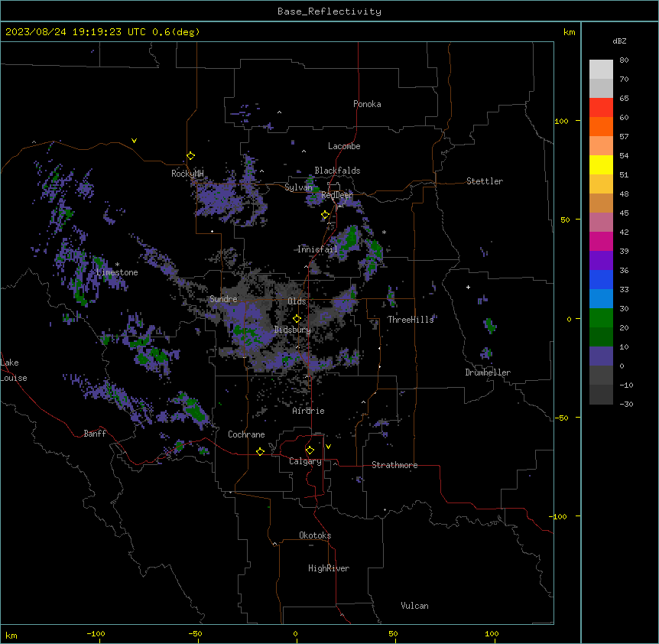The height and width of the screenshot is (644, 659).
Task: Click the Innisfail town label
Action: point(317,249)
